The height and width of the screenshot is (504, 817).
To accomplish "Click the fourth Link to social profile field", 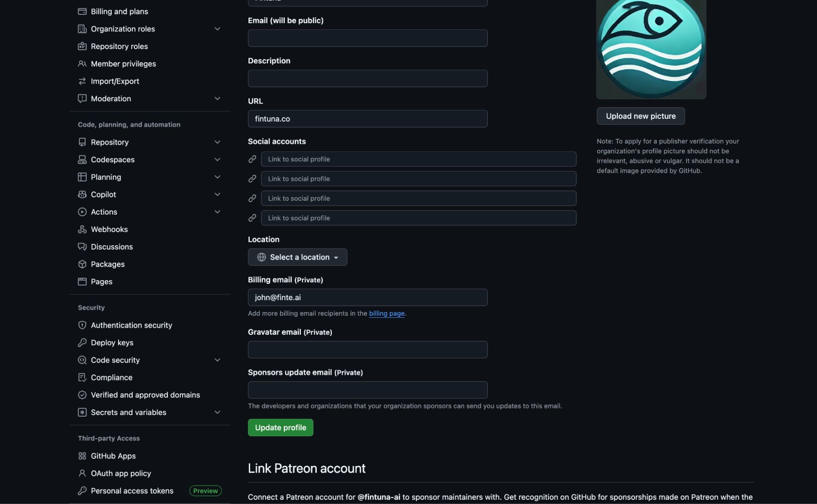I will (x=419, y=218).
